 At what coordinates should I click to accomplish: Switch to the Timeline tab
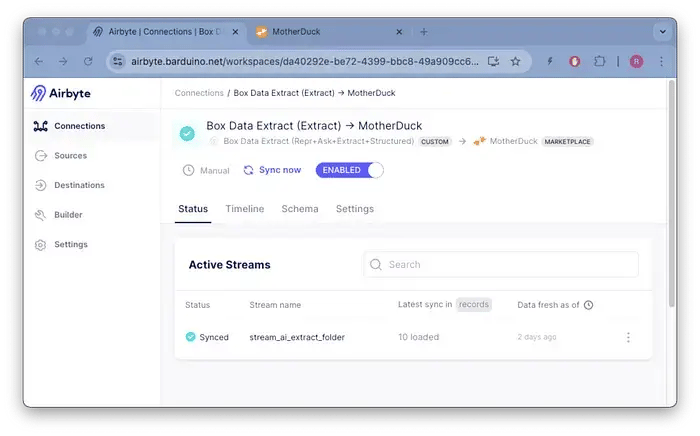coord(245,209)
